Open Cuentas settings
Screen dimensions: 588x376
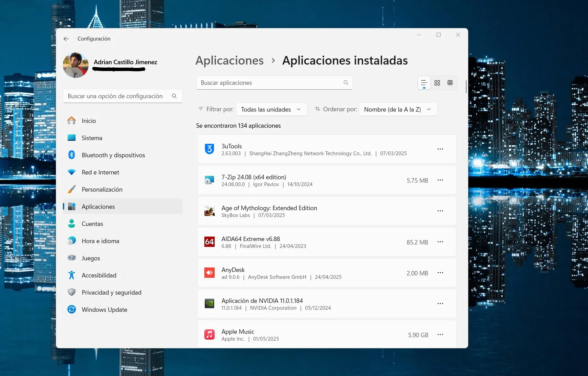point(123,224)
